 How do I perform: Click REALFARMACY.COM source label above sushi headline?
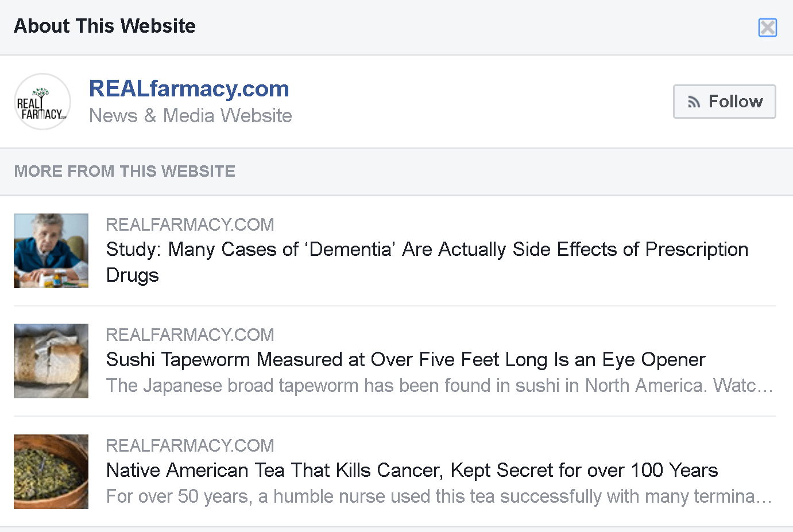[190, 335]
